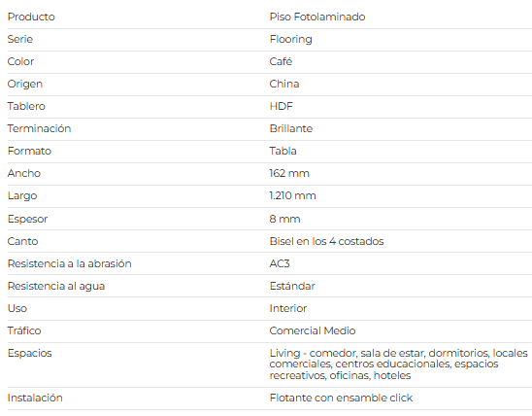Image resolution: width=532 pixels, height=416 pixels.
Task: Select the '162 mm' ancho value
Action: click(x=289, y=173)
